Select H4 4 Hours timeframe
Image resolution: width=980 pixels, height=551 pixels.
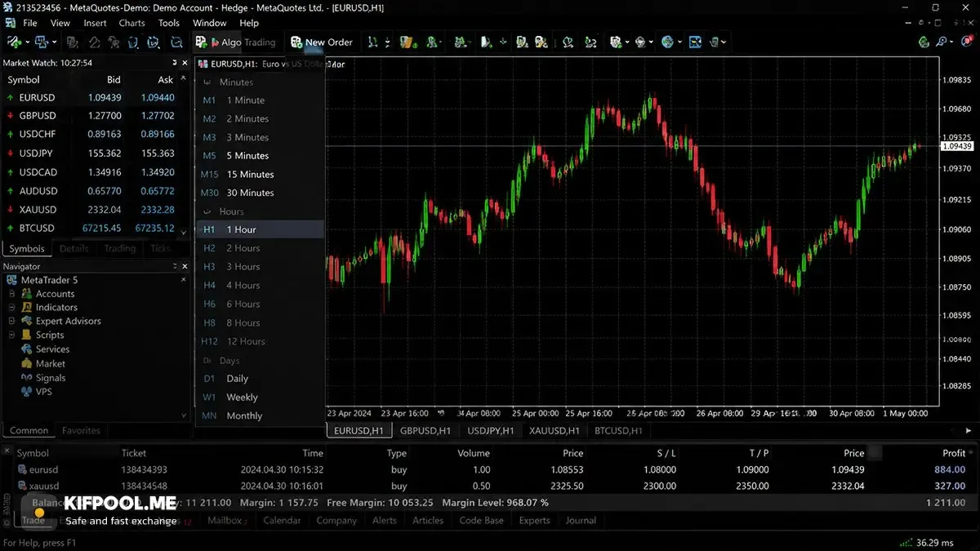(x=260, y=286)
